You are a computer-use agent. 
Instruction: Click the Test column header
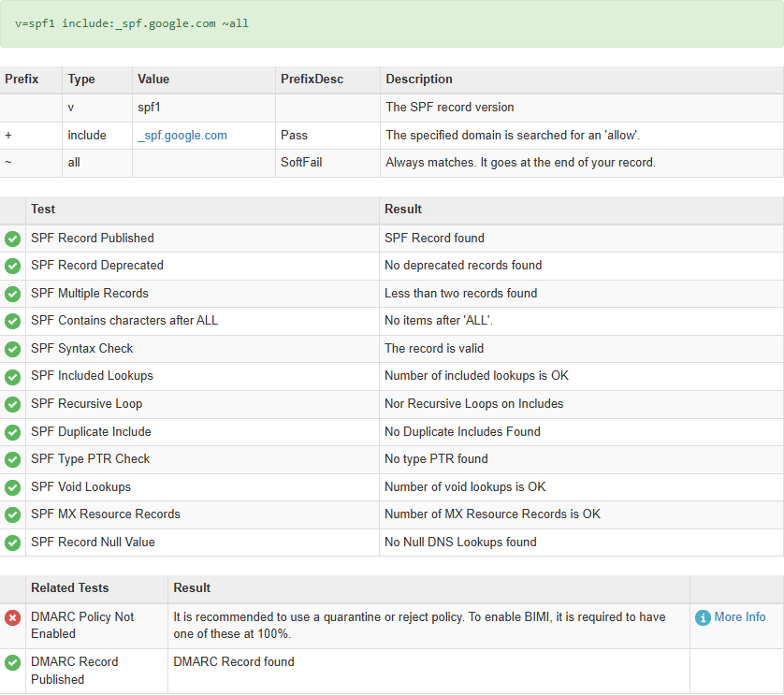[x=43, y=209]
